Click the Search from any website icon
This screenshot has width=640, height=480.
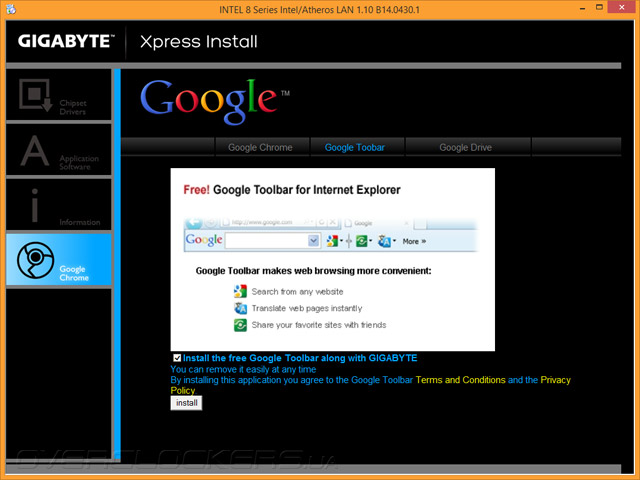(240, 291)
